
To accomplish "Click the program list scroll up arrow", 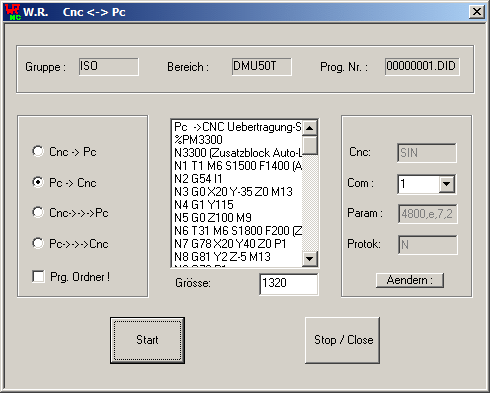I will pyautogui.click(x=310, y=128).
